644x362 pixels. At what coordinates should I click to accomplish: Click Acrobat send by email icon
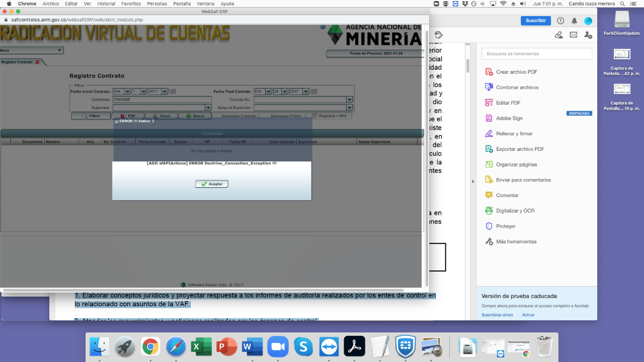(574, 35)
